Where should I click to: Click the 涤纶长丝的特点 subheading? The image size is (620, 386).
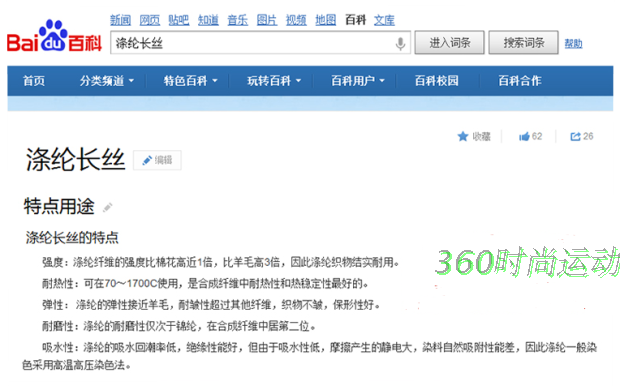click(x=72, y=238)
